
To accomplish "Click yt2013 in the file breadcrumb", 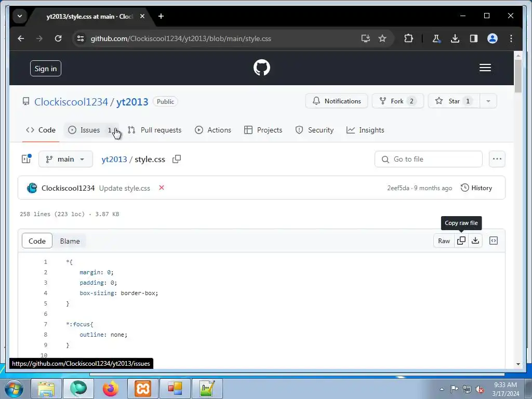I will tap(114, 159).
